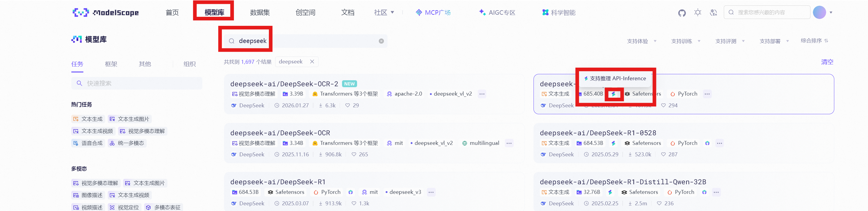Filter by 视频描述 task
This screenshot has width=868, height=211.
88,208
